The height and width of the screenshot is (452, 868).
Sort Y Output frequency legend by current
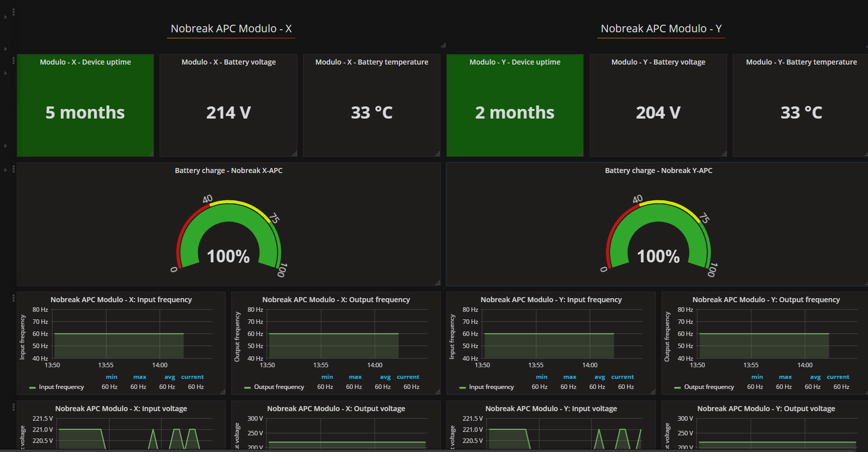(x=838, y=377)
